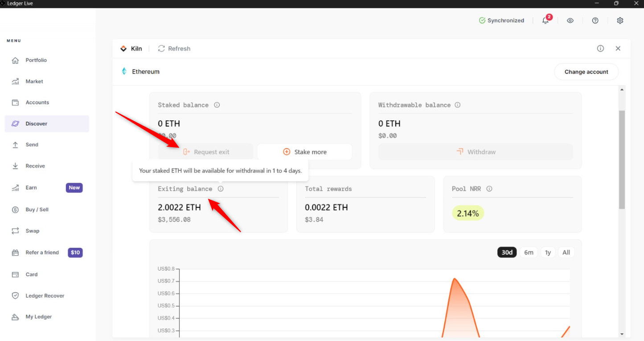
Task: Open the help question mark icon
Action: click(x=595, y=21)
